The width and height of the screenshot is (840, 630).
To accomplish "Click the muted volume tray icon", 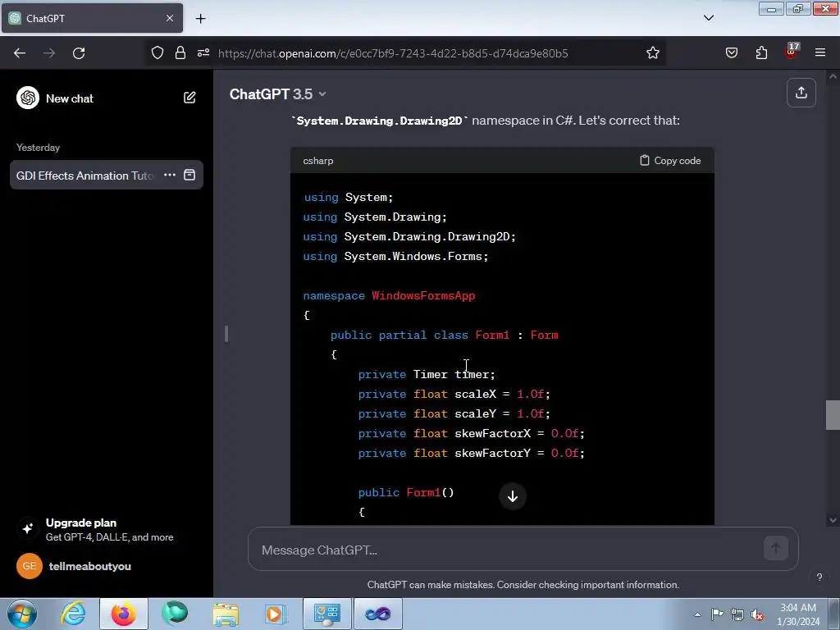I will coord(757,615).
